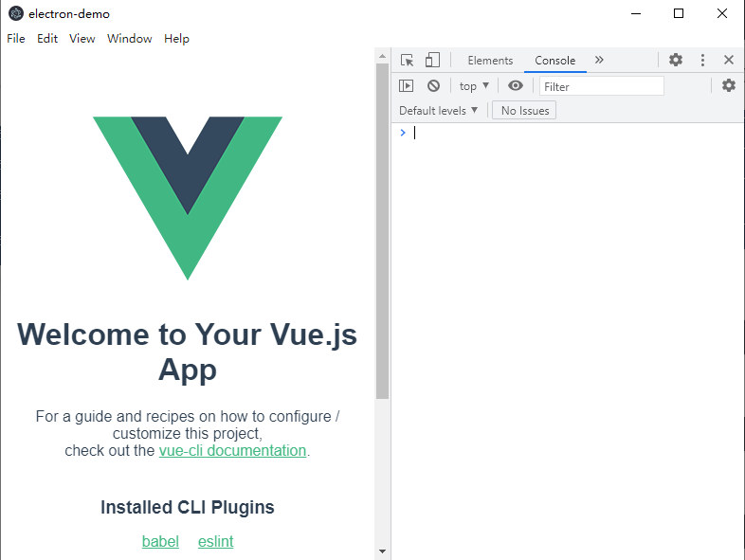Open the Edit menu
This screenshot has width=745, height=560.
47,39
